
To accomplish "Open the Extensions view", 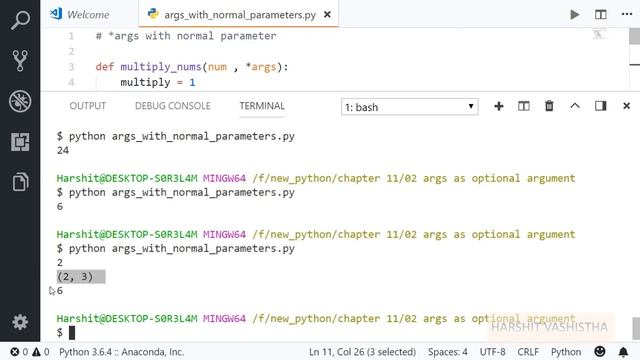I will (x=20, y=142).
